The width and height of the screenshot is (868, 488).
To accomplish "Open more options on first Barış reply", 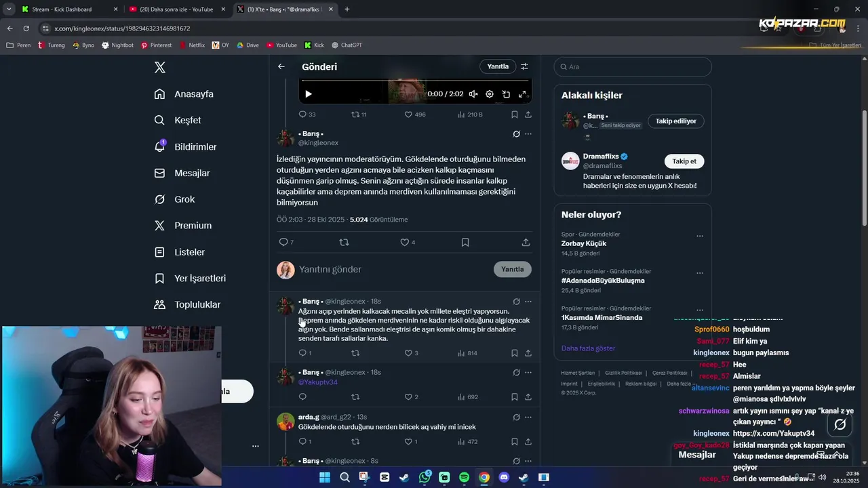I will coord(528,302).
